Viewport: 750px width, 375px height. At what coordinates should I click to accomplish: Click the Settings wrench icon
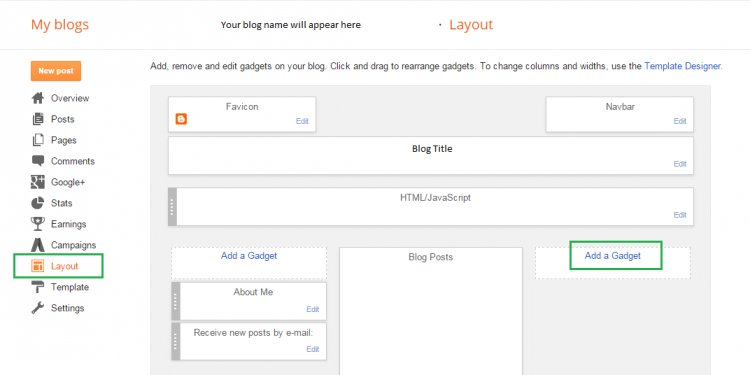tap(38, 308)
